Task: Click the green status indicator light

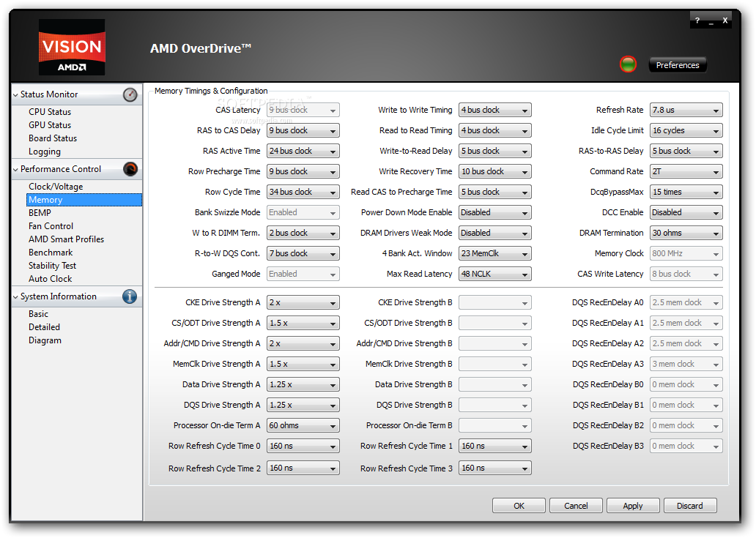Action: [628, 64]
